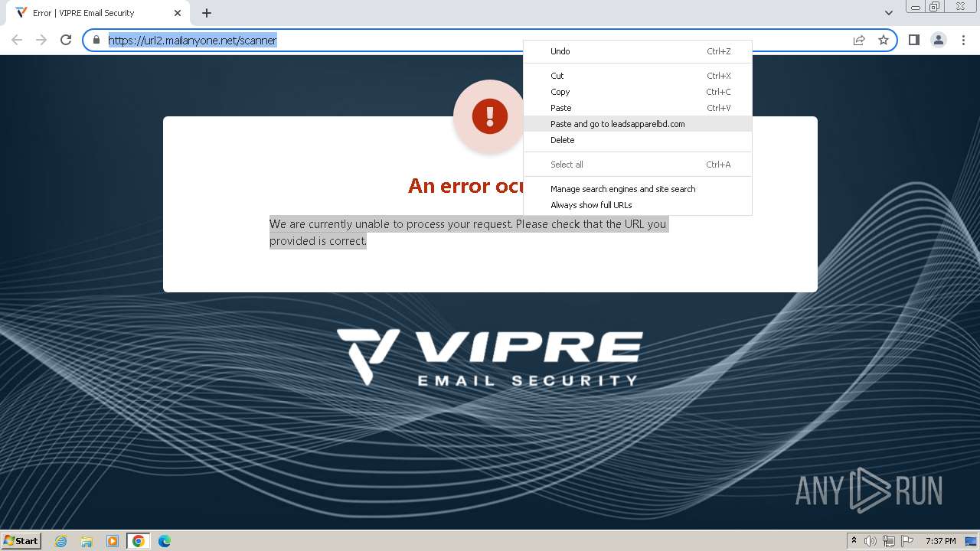Share this page icon
The height and width of the screenshot is (551, 980).
[x=859, y=40]
